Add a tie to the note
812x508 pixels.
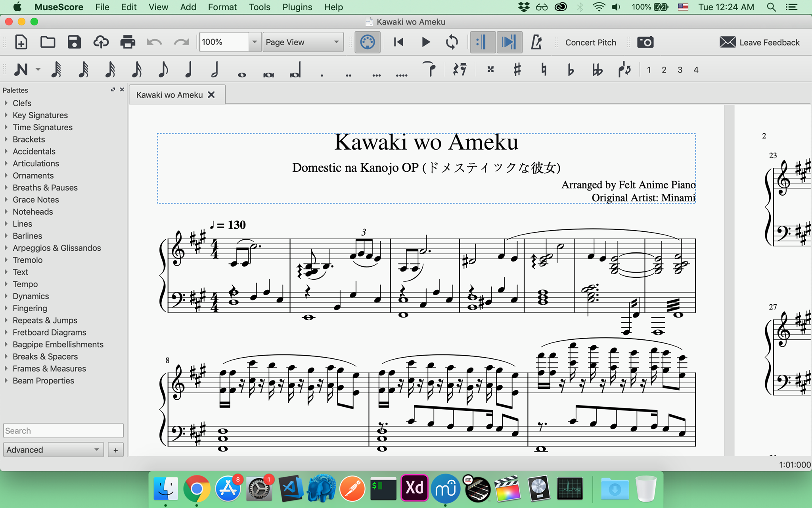pyautogui.click(x=430, y=69)
